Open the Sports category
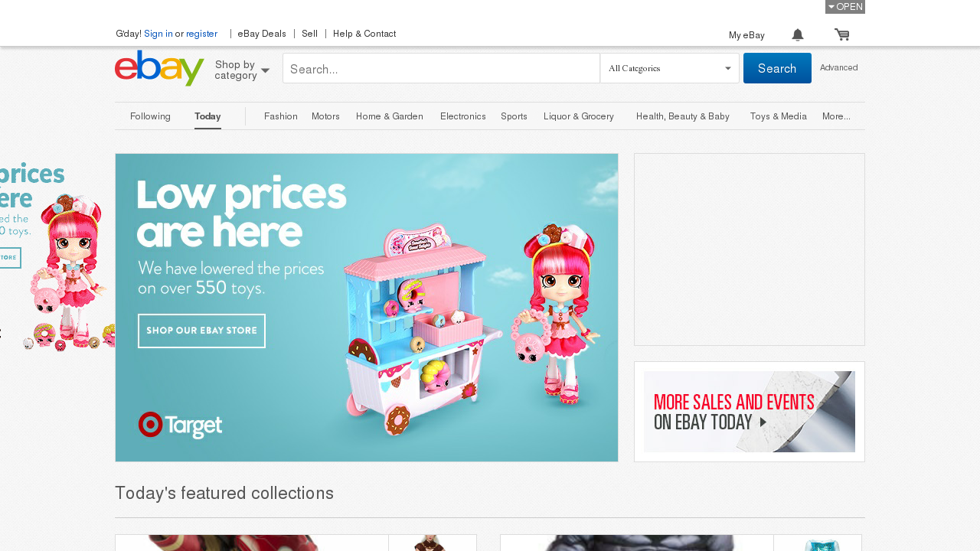The image size is (980, 551). point(514,116)
